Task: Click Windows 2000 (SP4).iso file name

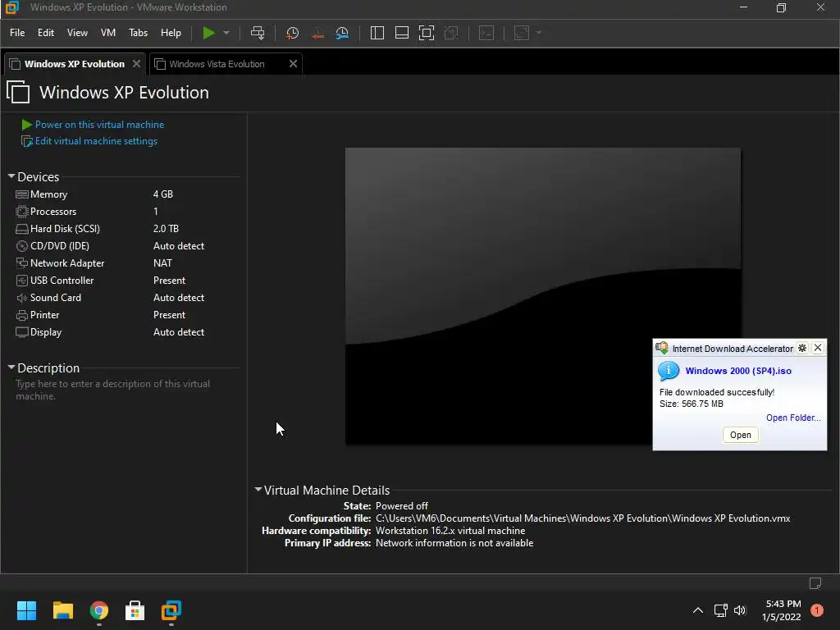Action: pyautogui.click(x=738, y=371)
